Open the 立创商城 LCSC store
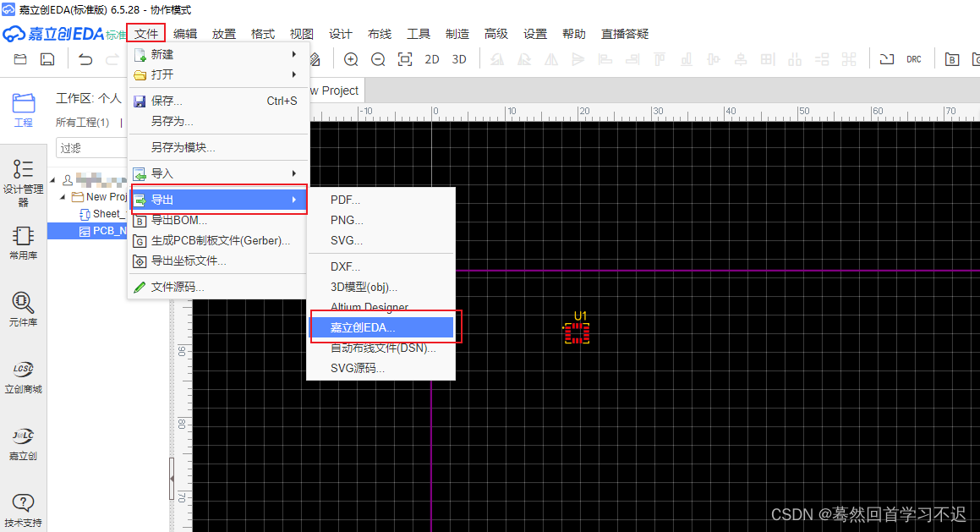Viewport: 980px width, 532px height. point(23,377)
